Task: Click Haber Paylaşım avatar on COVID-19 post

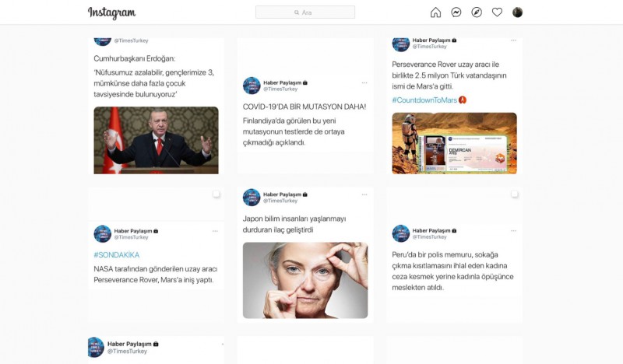Action: click(252, 86)
